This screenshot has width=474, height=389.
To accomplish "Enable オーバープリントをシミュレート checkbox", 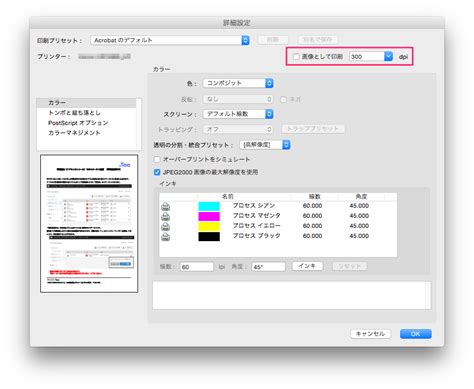I will [x=157, y=159].
